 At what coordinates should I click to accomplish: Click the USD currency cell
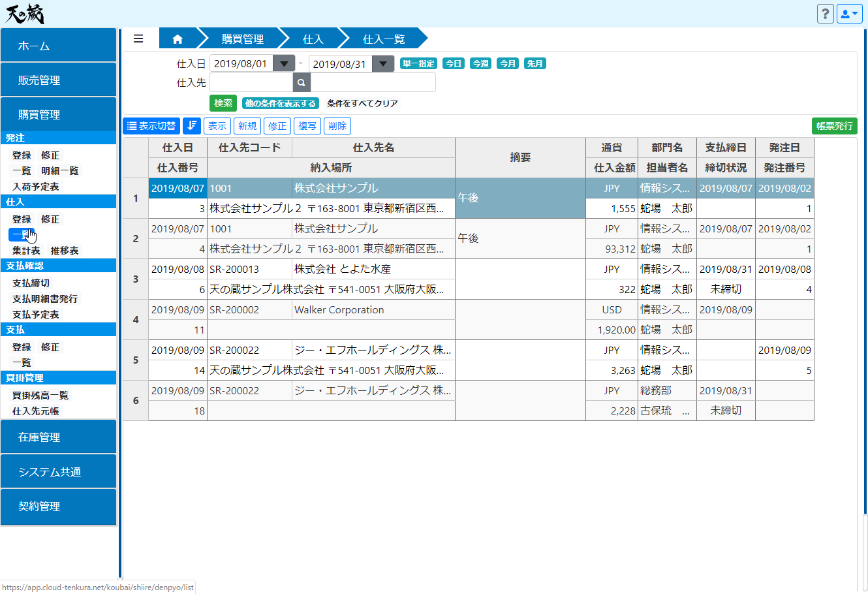coord(612,309)
